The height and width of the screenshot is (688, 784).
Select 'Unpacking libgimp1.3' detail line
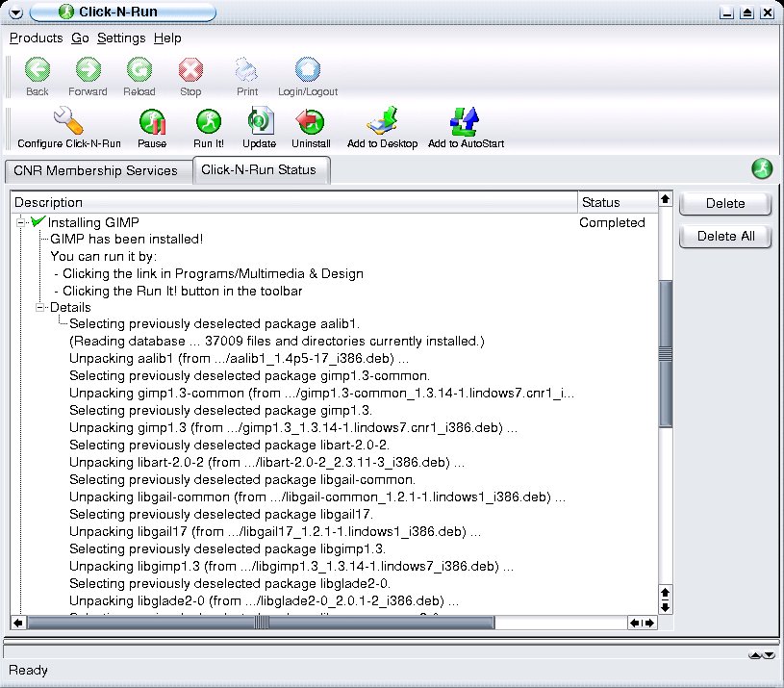click(291, 567)
